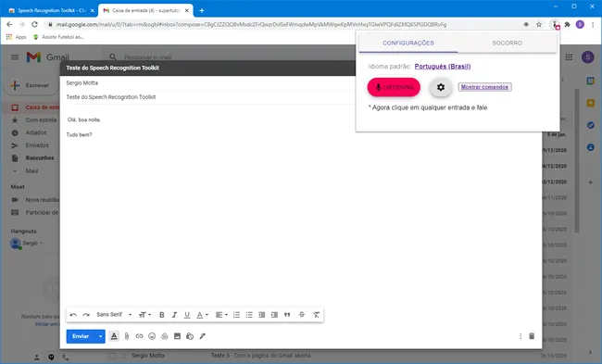This screenshot has width=602, height=364.
Task: Increase the indent
Action: click(274, 315)
